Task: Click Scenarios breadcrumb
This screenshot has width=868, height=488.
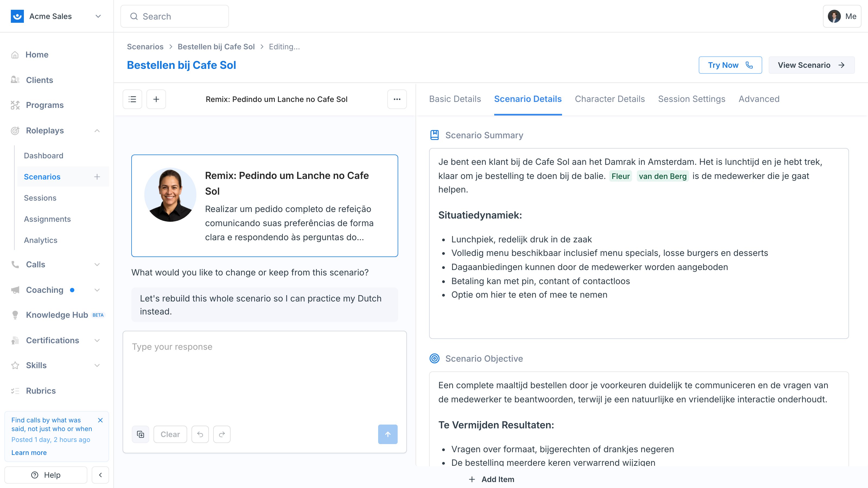Action: pyautogui.click(x=145, y=46)
